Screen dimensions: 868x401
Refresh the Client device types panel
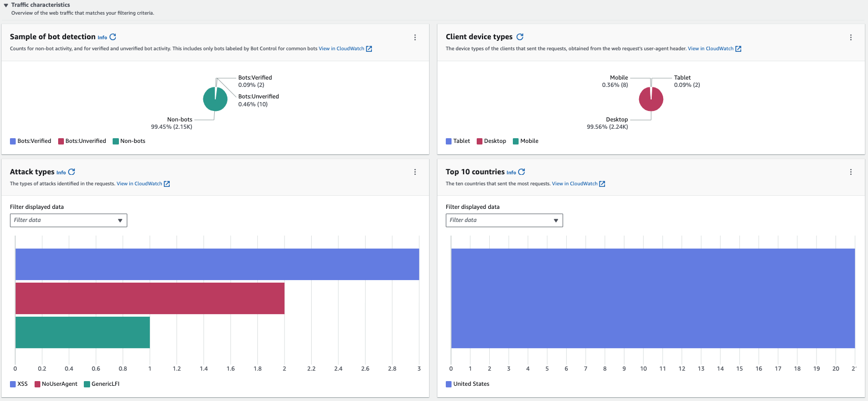point(520,37)
